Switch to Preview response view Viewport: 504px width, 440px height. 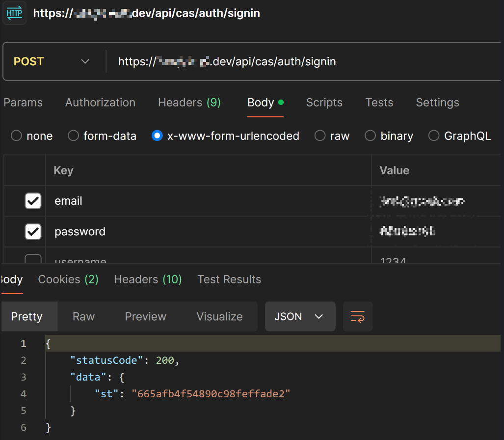click(146, 316)
